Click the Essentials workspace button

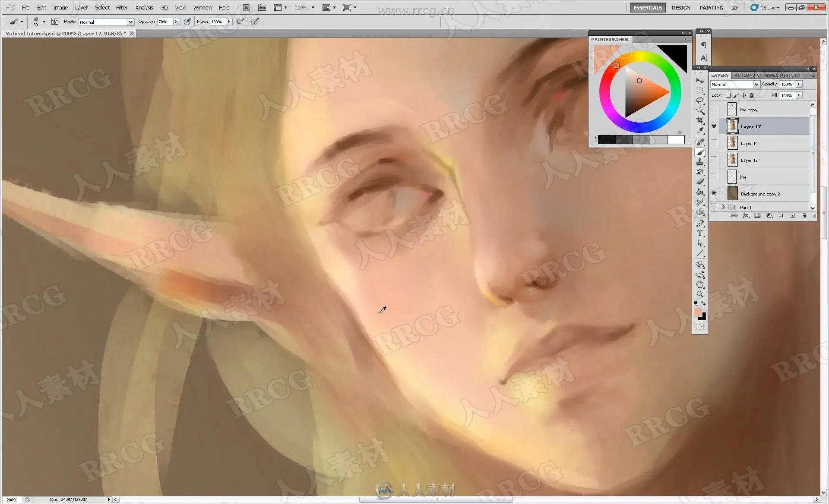pyautogui.click(x=647, y=7)
